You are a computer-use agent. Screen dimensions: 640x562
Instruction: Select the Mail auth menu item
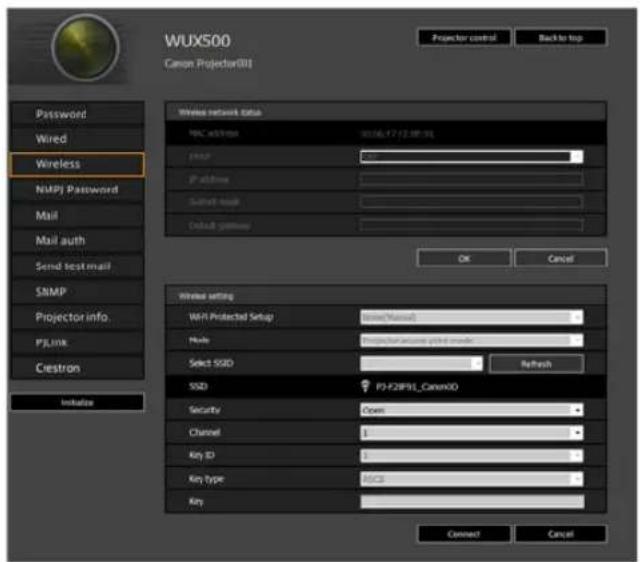[77, 241]
